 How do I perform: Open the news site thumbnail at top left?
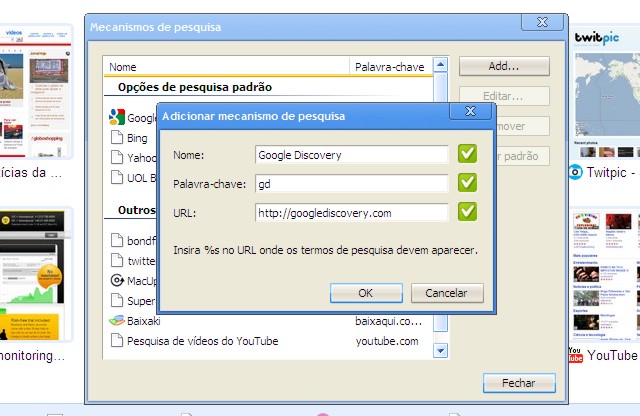[35, 92]
